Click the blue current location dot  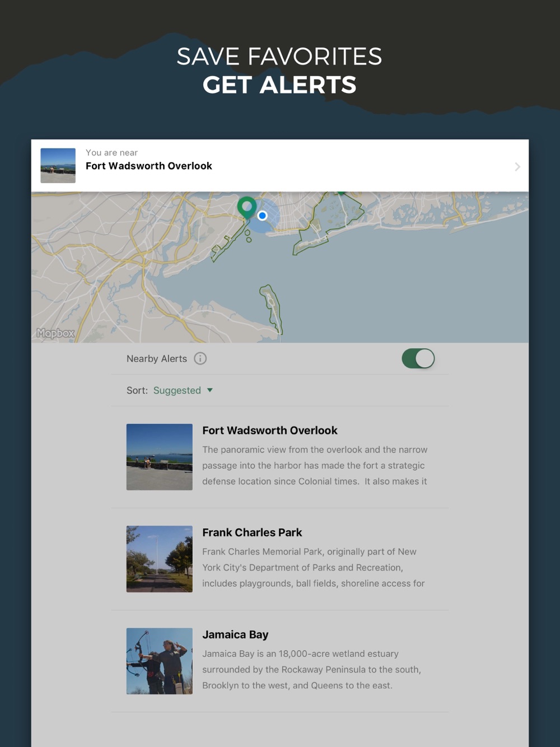pos(262,216)
